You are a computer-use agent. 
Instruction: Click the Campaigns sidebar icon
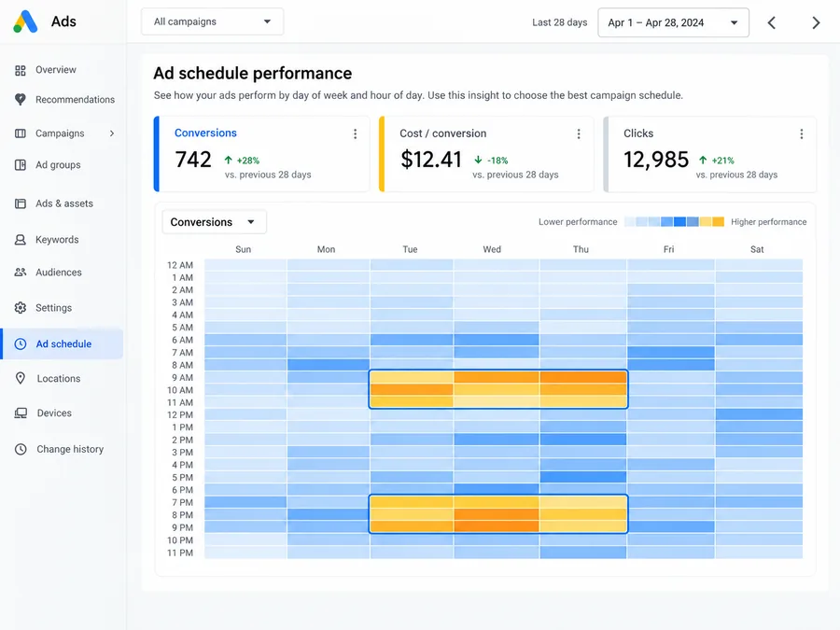(x=21, y=133)
